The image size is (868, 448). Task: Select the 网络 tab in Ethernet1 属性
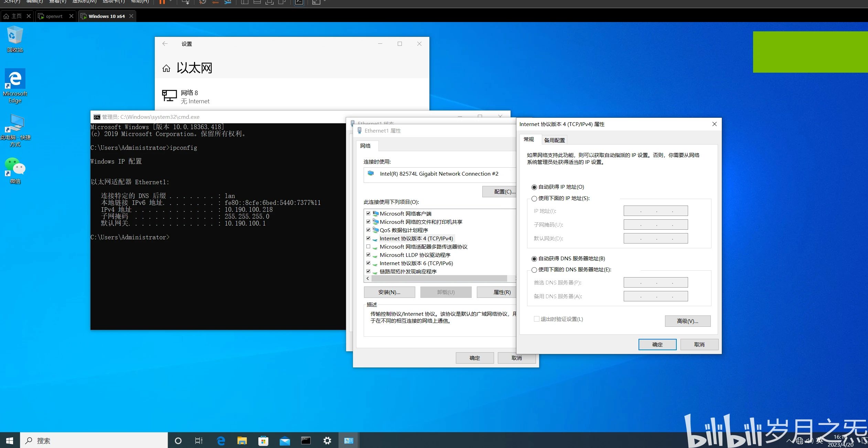365,146
